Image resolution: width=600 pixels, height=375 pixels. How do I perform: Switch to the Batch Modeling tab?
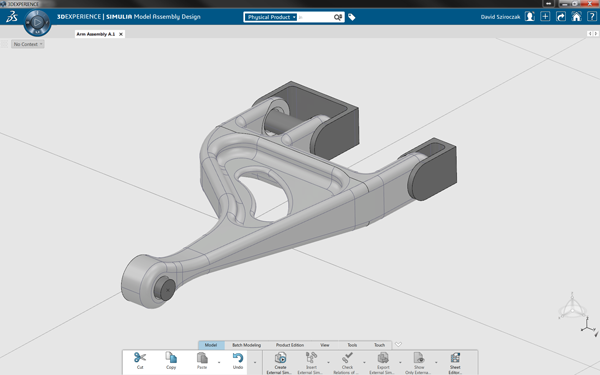click(x=246, y=345)
